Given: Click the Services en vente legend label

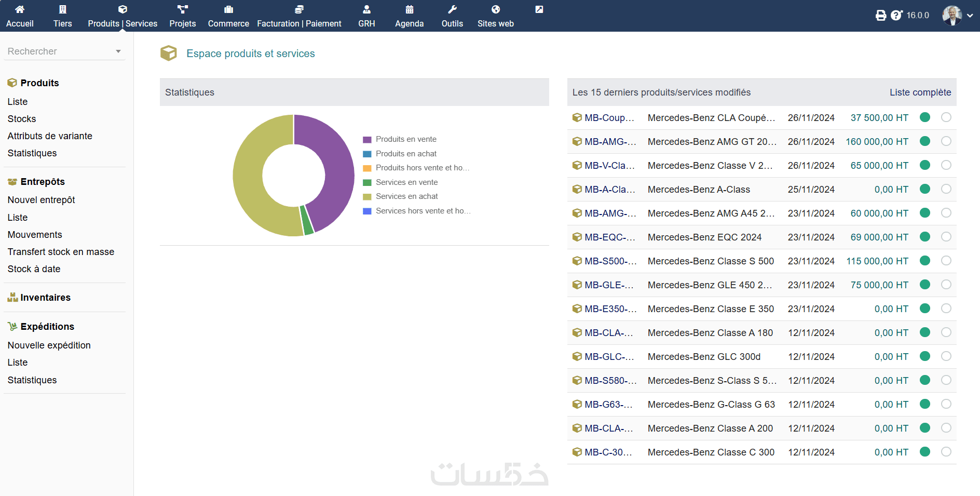Looking at the screenshot, I should [x=407, y=182].
